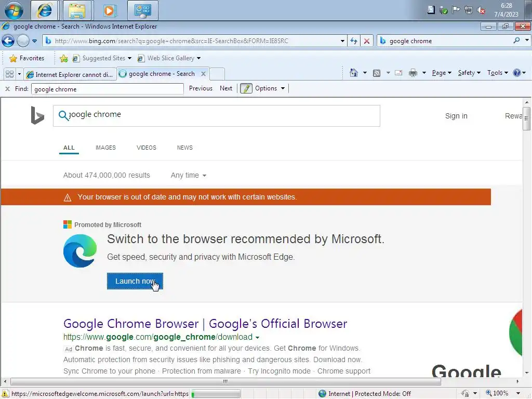The image size is (532, 399).
Task: Click Find bar Next button
Action: [x=226, y=88]
